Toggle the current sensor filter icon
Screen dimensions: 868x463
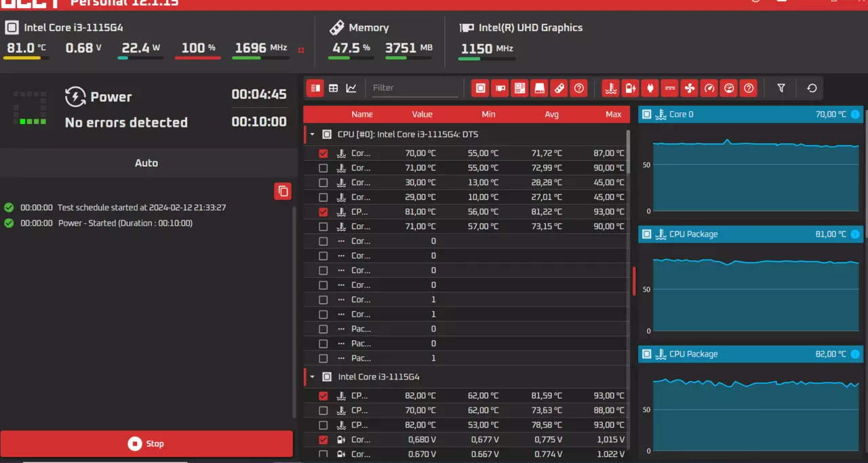[x=670, y=88]
